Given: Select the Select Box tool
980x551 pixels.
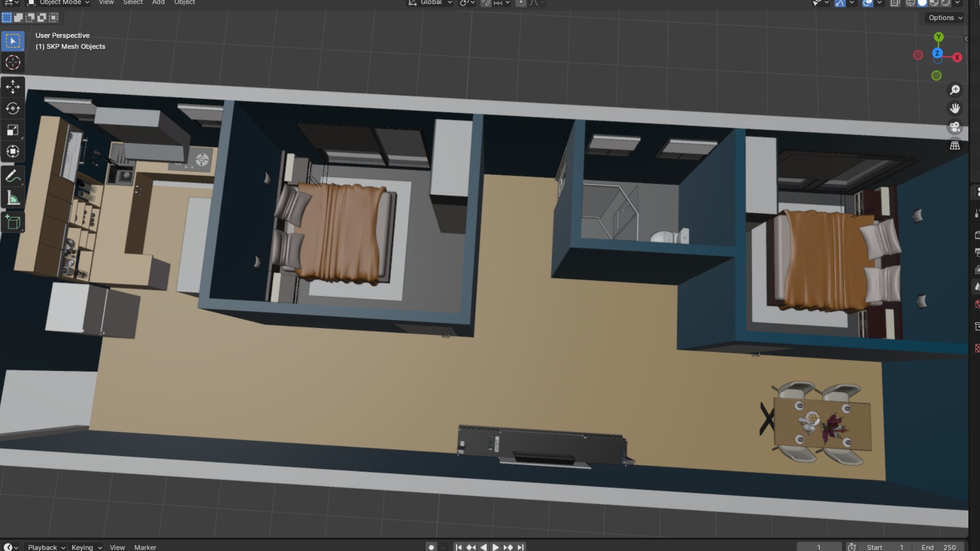Looking at the screenshot, I should [x=13, y=41].
